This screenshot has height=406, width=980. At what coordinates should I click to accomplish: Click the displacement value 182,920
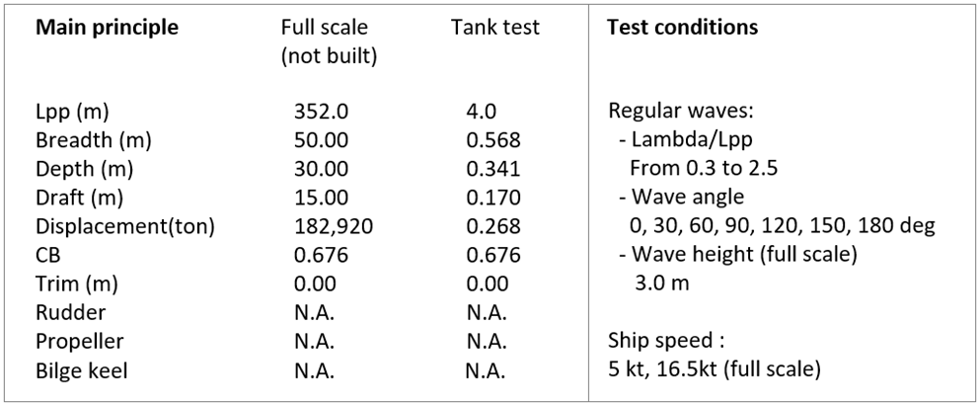(x=334, y=226)
